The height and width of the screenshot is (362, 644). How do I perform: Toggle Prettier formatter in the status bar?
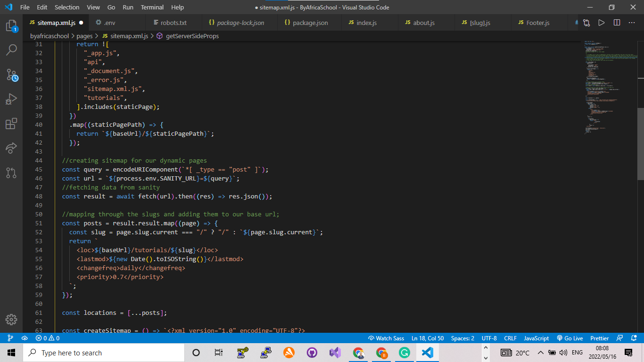coord(599,338)
